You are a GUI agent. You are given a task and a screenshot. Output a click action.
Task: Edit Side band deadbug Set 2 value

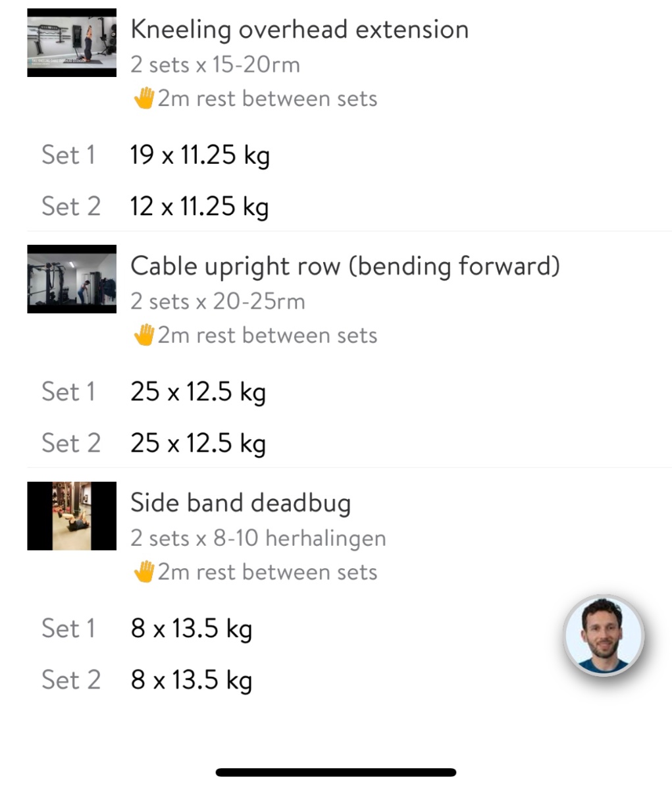pos(192,679)
